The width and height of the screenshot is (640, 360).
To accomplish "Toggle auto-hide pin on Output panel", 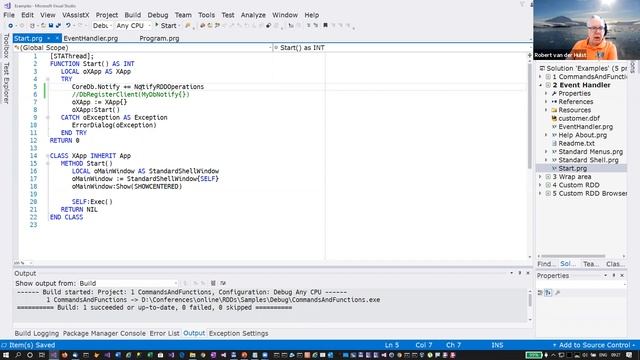I will [x=520, y=273].
